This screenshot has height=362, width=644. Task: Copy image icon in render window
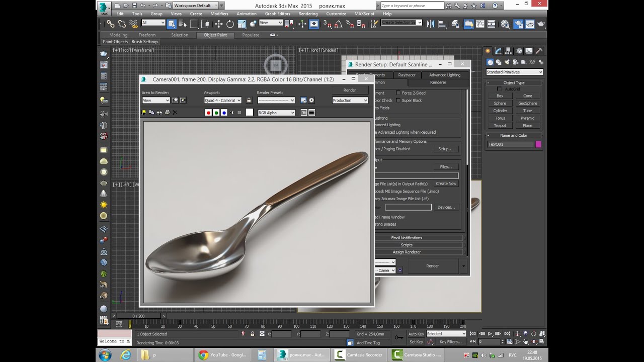pyautogui.click(x=152, y=113)
